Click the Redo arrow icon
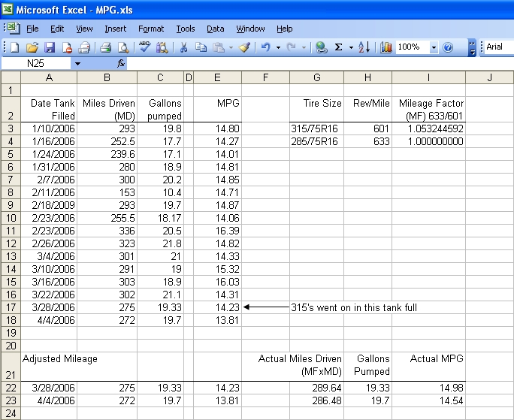Viewport: 514px width, 420px height. (x=291, y=47)
